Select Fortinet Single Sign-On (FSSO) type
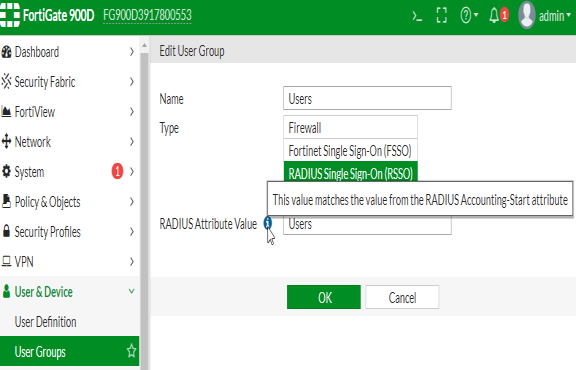Image resolution: width=576 pixels, height=370 pixels. tap(350, 150)
